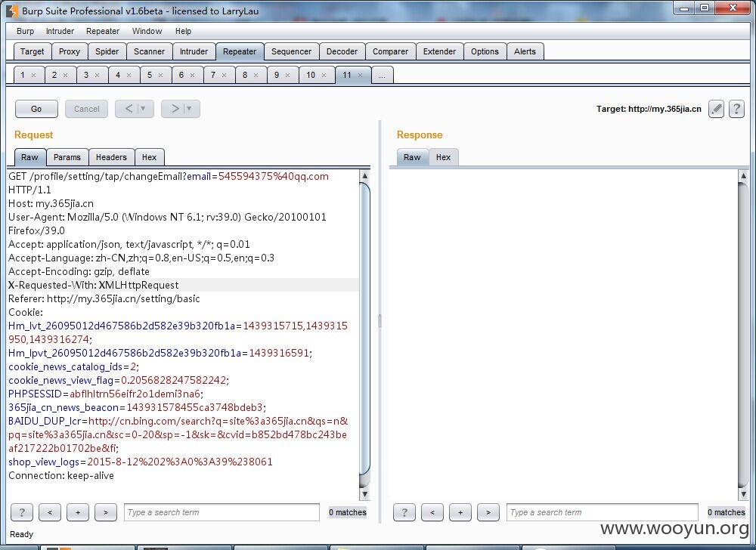Close Repeater tab 2
The image size is (756, 550).
point(65,75)
